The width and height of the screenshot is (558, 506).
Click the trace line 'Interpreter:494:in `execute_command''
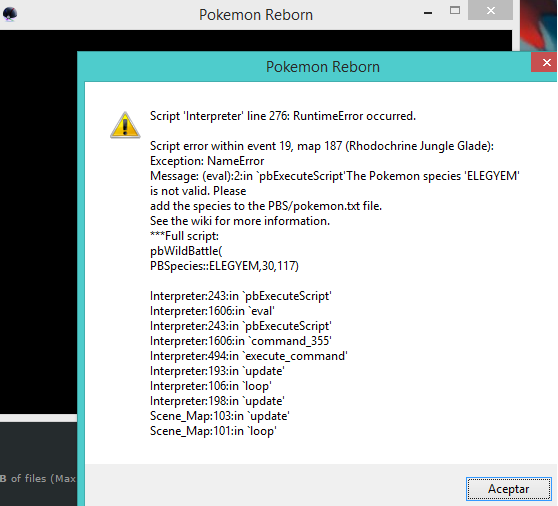click(248, 356)
